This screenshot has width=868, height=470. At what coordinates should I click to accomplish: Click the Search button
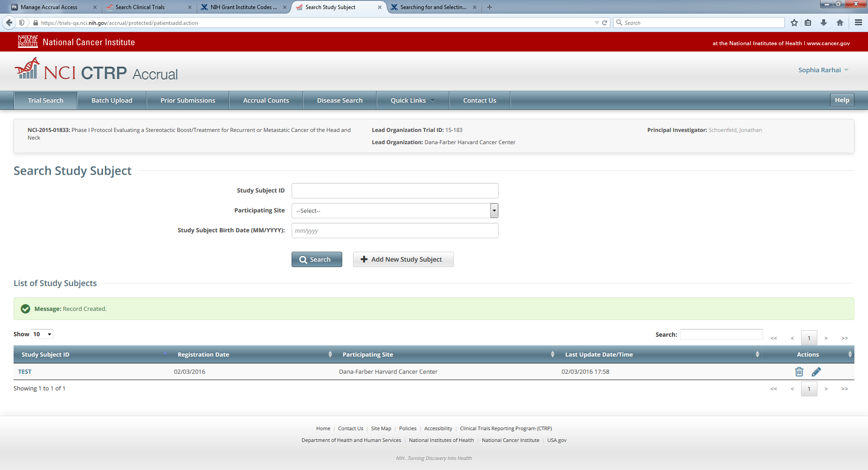(x=316, y=259)
